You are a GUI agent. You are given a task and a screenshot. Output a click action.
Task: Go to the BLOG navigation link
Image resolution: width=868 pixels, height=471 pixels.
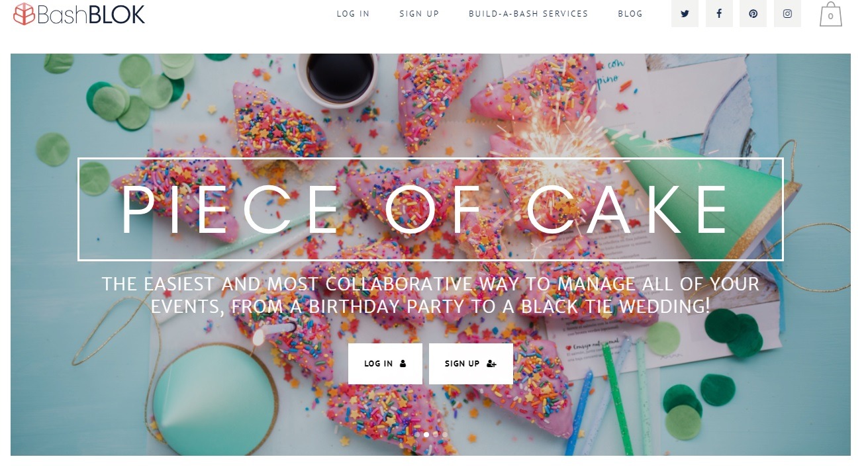click(x=630, y=14)
